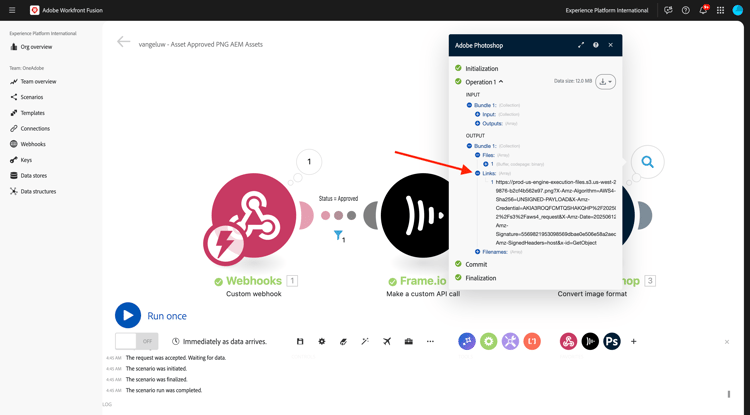Click the notes icon in the controls toolbar
The image size is (750, 415).
click(x=343, y=341)
